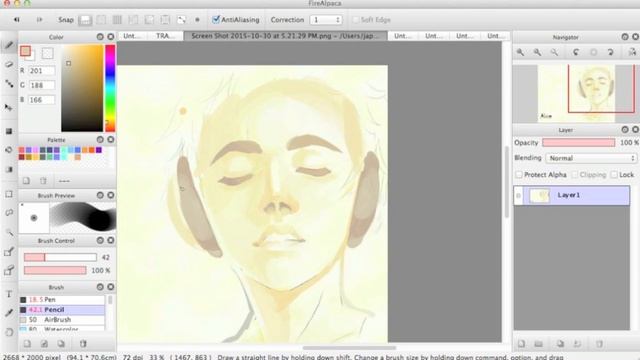Select the Move tool

pyautogui.click(x=9, y=108)
